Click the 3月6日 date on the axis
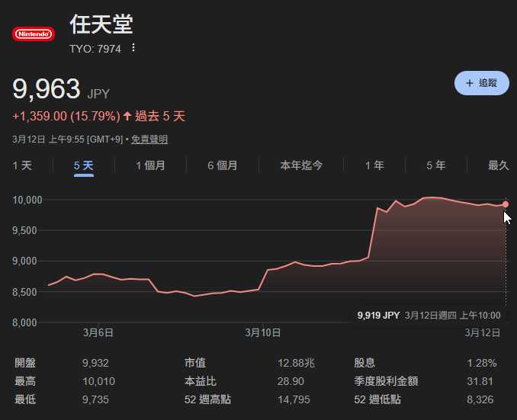 pyautogui.click(x=98, y=332)
